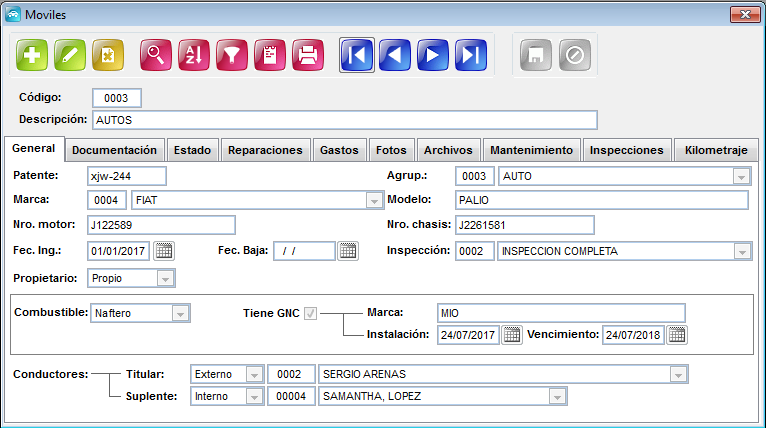Click the Inspección code field 0002
The width and height of the screenshot is (766, 428).
coord(475,251)
